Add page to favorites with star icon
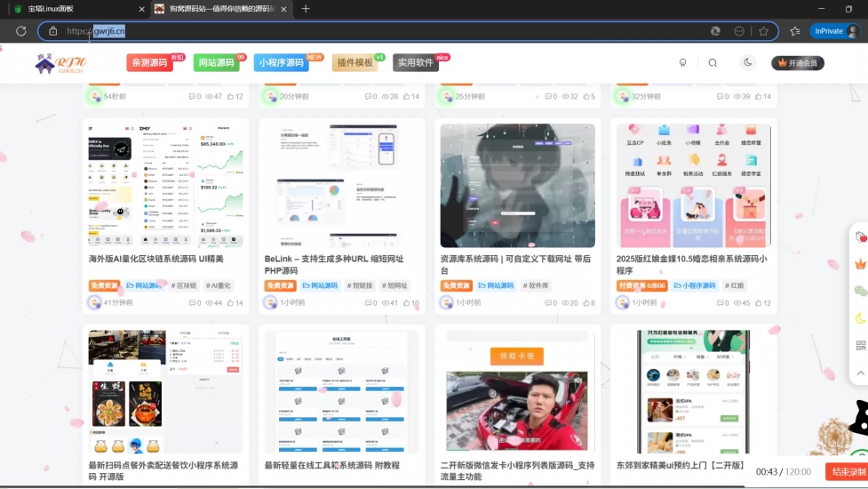The image size is (868, 489). tap(763, 31)
